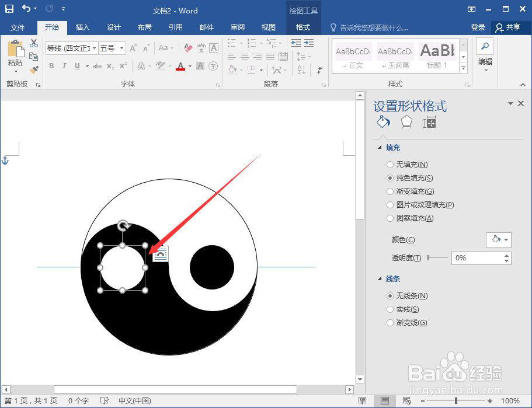Expand the 颜色 color picker dropdown
Viewport: 532px width, 408px height.
point(506,240)
